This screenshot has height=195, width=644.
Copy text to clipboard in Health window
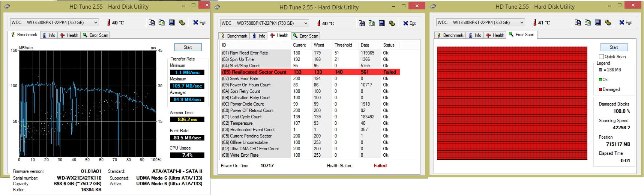pos(362,23)
